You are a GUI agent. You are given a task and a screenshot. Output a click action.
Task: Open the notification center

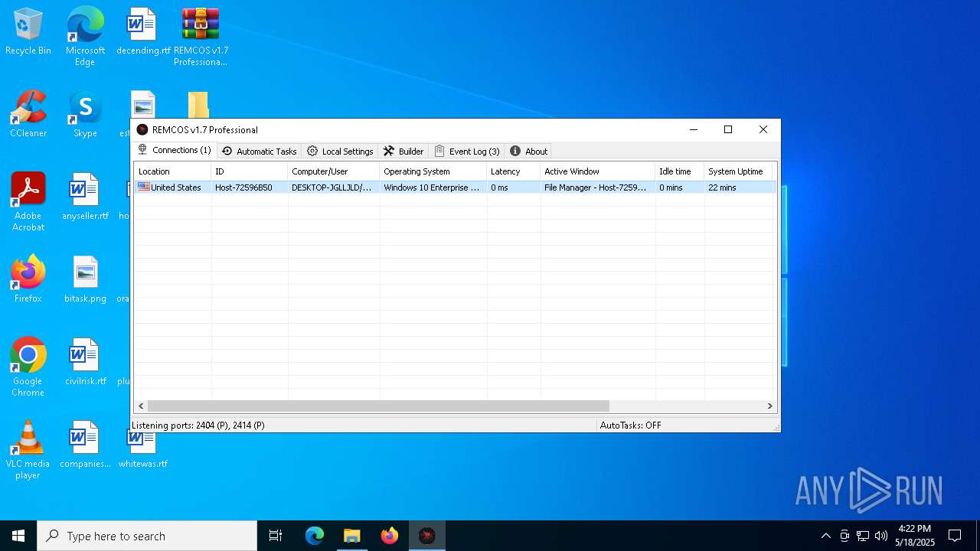(x=955, y=536)
